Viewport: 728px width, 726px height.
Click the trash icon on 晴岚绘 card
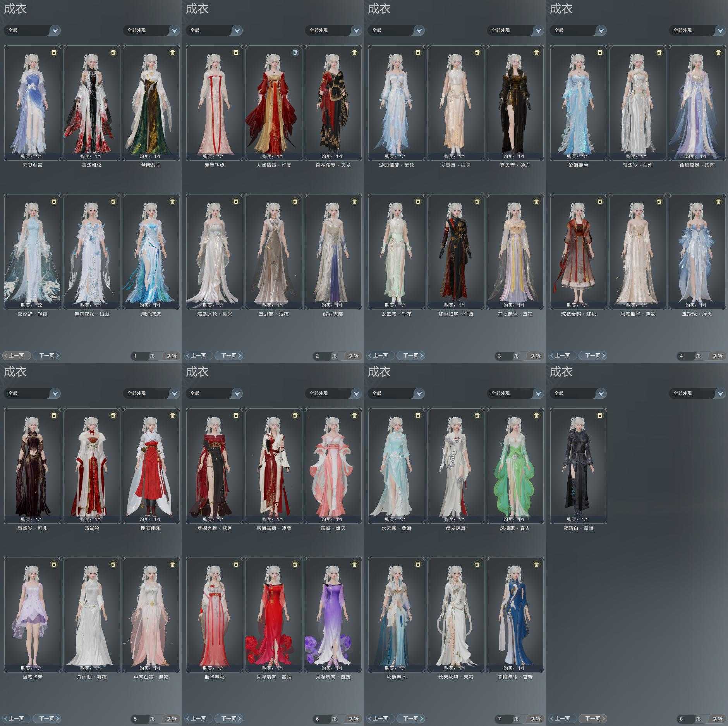(113, 415)
